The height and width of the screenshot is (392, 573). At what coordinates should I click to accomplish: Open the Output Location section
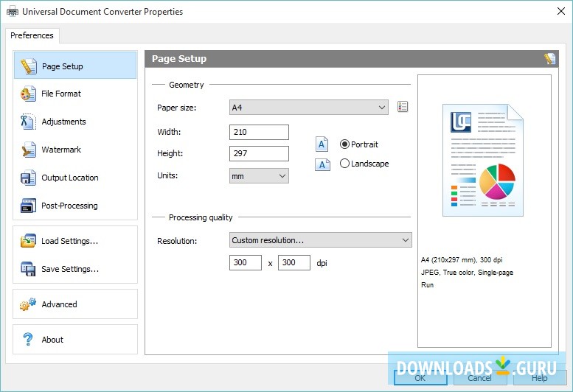[x=75, y=178]
